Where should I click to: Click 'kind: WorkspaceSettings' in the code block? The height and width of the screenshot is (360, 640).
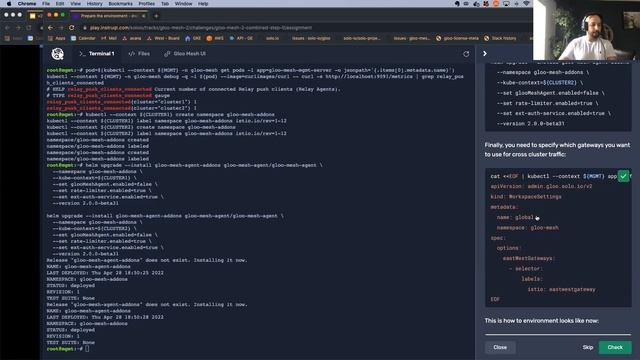(x=526, y=197)
